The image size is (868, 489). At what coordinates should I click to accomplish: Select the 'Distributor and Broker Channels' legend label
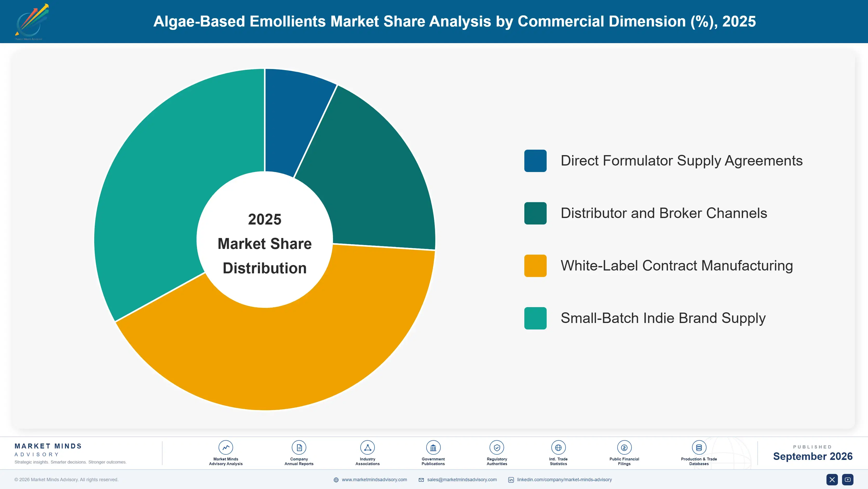tap(664, 213)
